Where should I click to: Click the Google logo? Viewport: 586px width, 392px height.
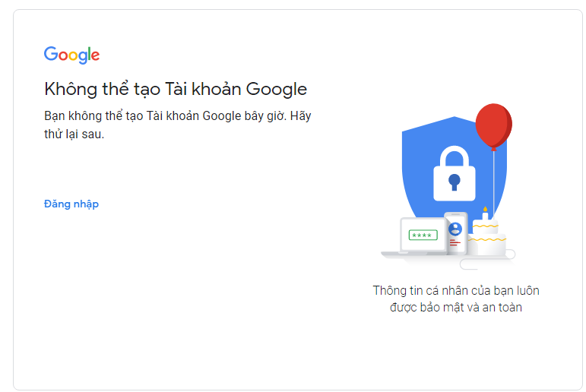pyautogui.click(x=71, y=55)
